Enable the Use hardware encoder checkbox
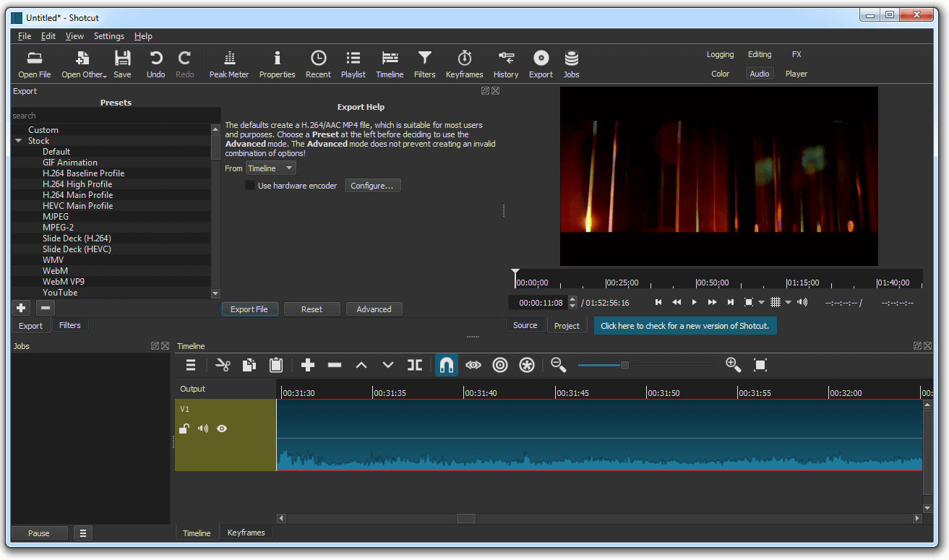This screenshot has width=949, height=560. (x=250, y=186)
